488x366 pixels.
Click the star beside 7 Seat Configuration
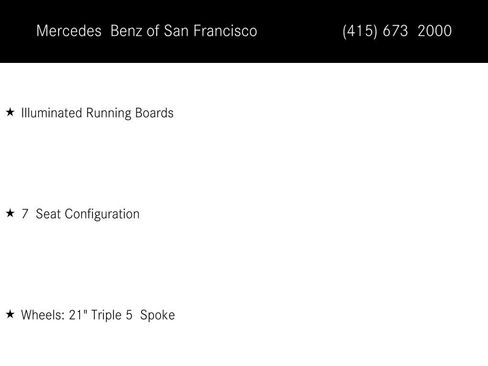click(x=10, y=213)
